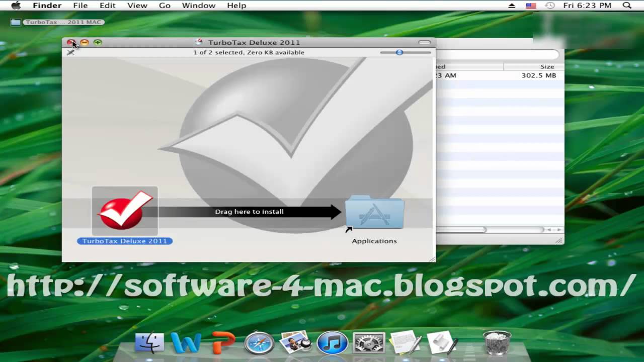The height and width of the screenshot is (362, 644).
Task: Open the View menu
Action: [137, 6]
